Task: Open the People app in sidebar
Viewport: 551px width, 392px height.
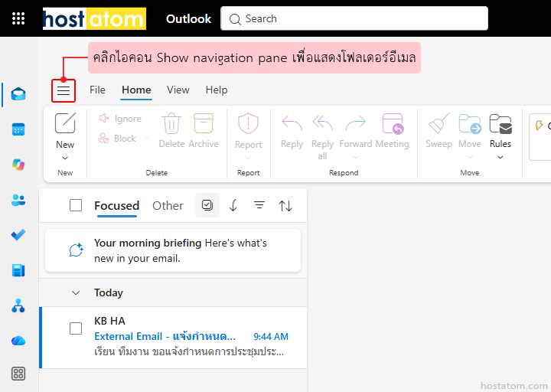Action: click(x=18, y=200)
